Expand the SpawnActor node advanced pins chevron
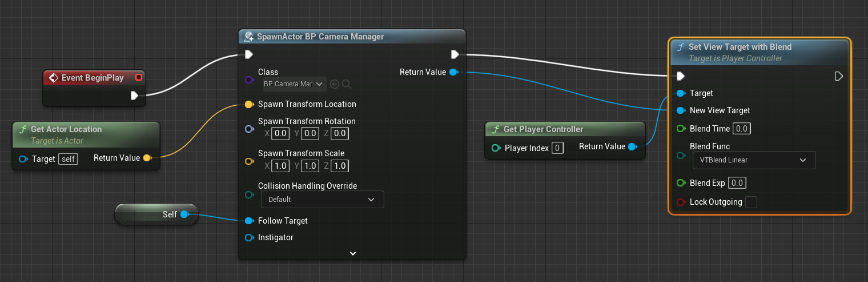The image size is (868, 282). tap(353, 253)
